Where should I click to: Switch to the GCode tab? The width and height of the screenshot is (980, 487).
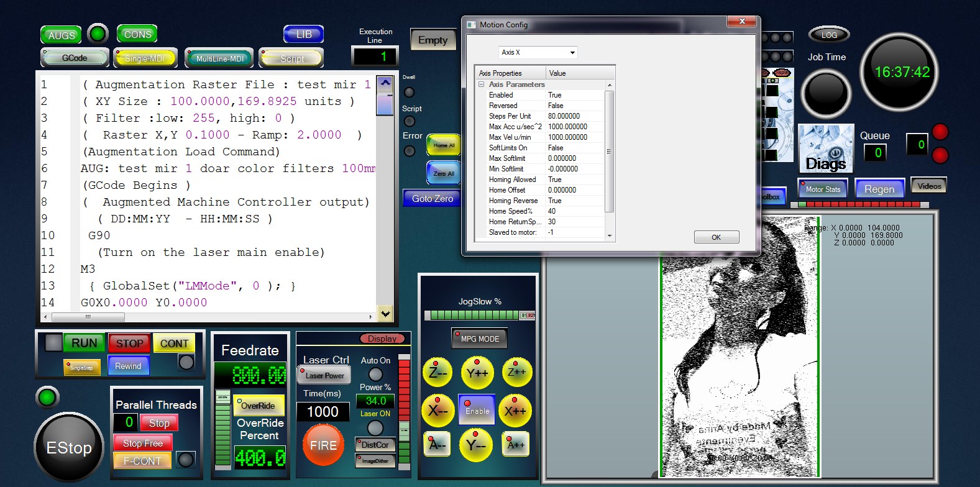point(75,58)
